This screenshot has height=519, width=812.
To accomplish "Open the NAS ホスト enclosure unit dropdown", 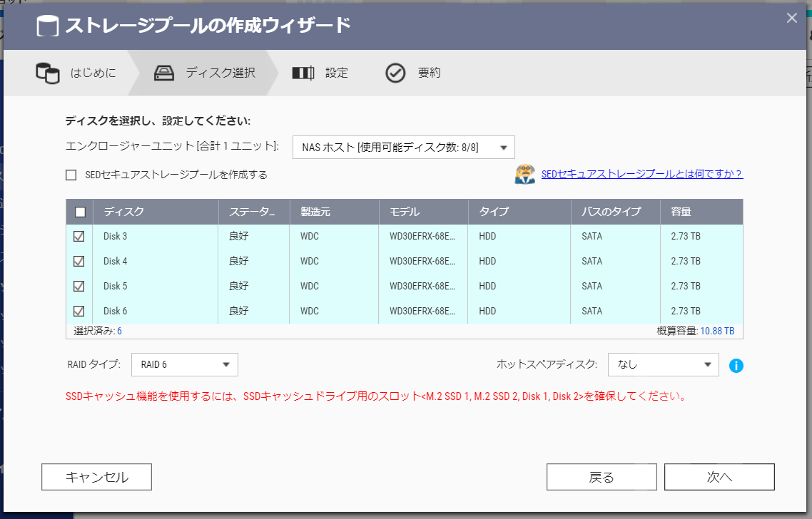I will pyautogui.click(x=403, y=148).
